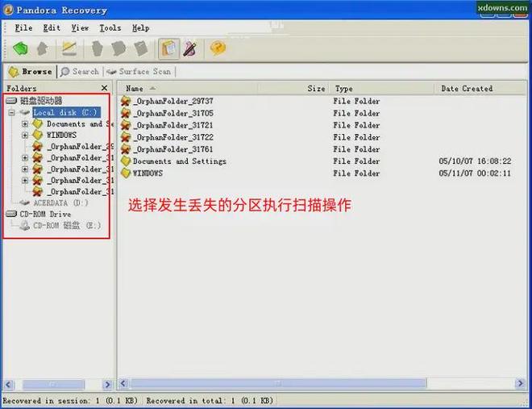Select ACERDATA (D:) drive in the tree
532x409 pixels.
(x=60, y=203)
